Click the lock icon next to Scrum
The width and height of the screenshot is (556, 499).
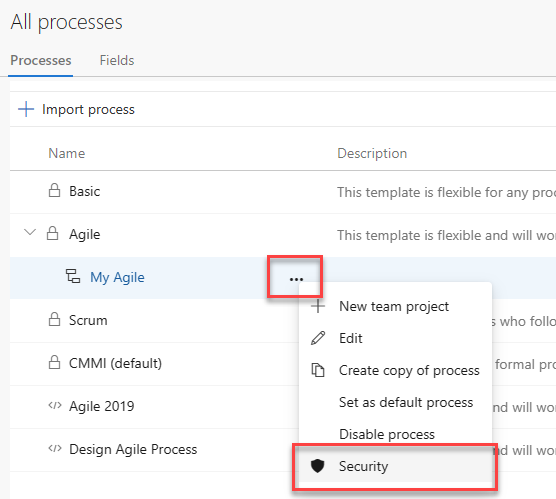54,319
